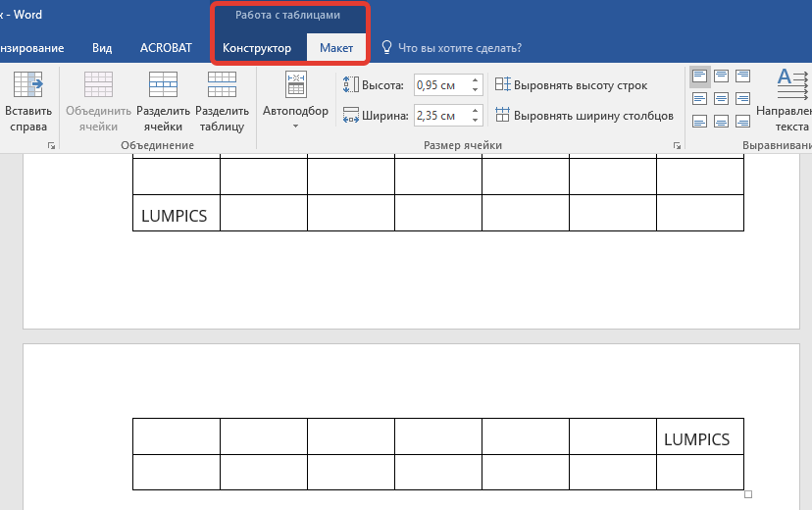Increase the row height (Высота) spinner

[x=476, y=80]
